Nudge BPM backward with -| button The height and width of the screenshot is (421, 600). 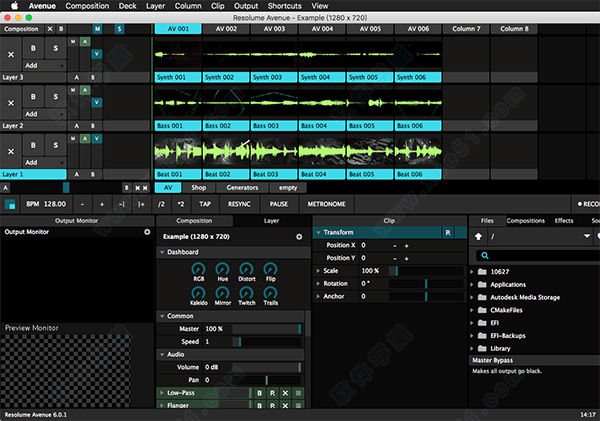(x=122, y=204)
